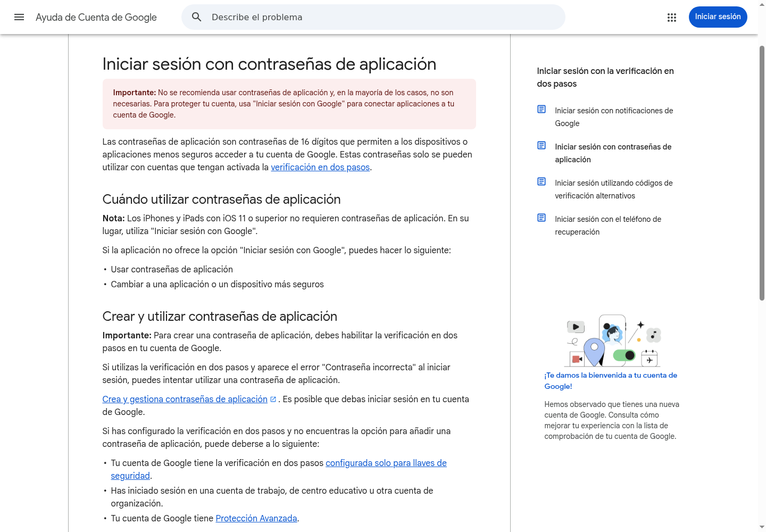Click article icon beside códigos de verificación alternativos
The width and height of the screenshot is (766, 532).
542,182
